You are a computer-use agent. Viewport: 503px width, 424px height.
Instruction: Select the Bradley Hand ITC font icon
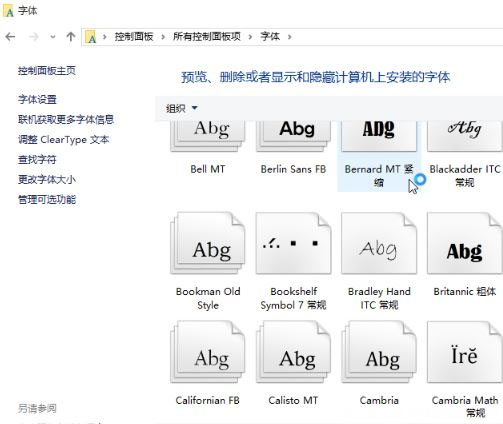click(379, 244)
